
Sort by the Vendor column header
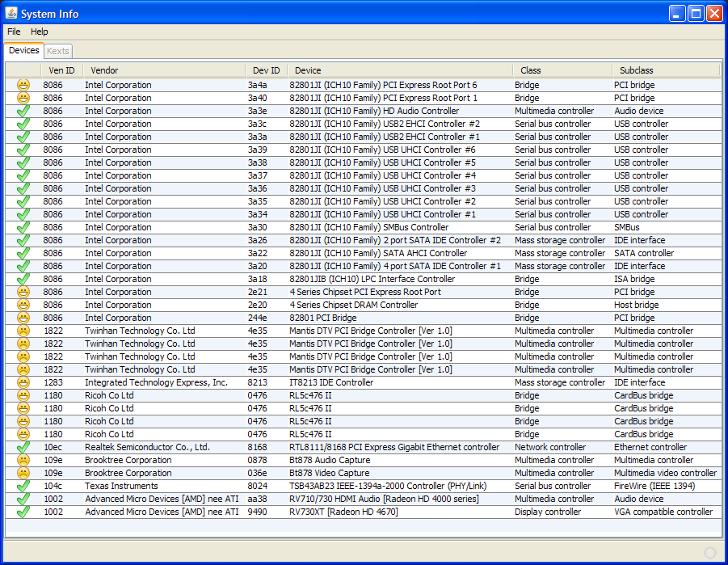pyautogui.click(x=164, y=70)
